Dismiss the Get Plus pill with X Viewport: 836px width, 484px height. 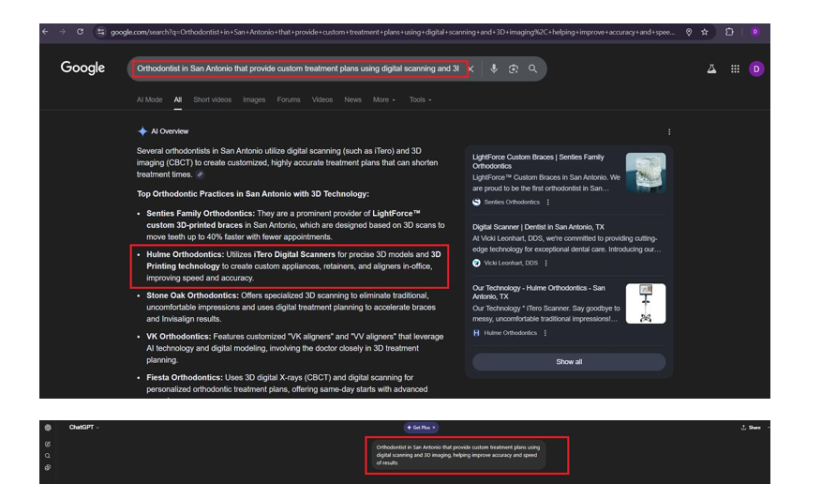click(433, 427)
